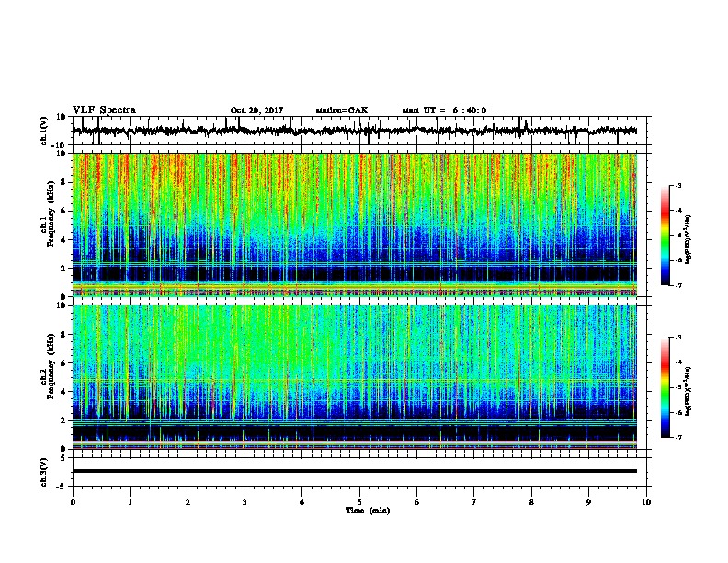Screen dimensions: 728x563
Task: Click the '4' kHz tick on ch.2 spectrogram
Action: point(63,392)
